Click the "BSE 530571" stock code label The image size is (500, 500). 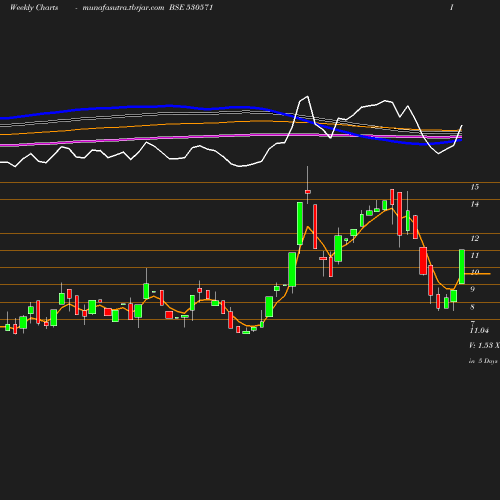tap(191, 8)
